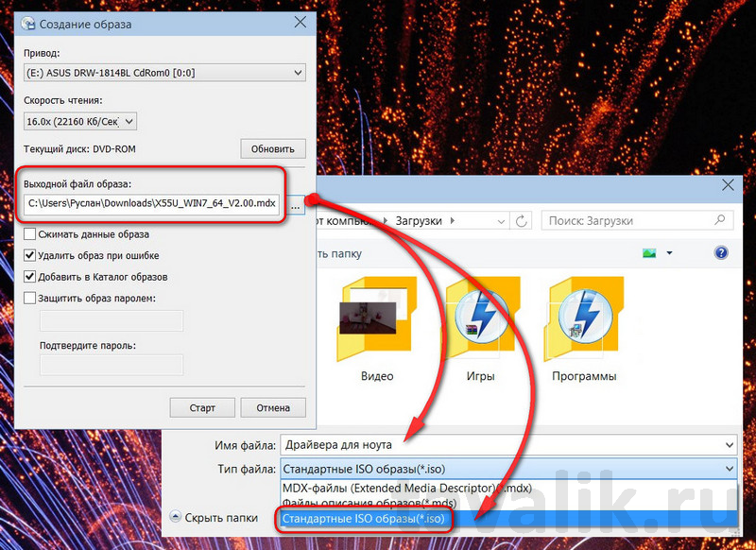Screen dimensions: 756x550
Task: Open the Имя файла dropdown arrow
Action: [x=730, y=445]
